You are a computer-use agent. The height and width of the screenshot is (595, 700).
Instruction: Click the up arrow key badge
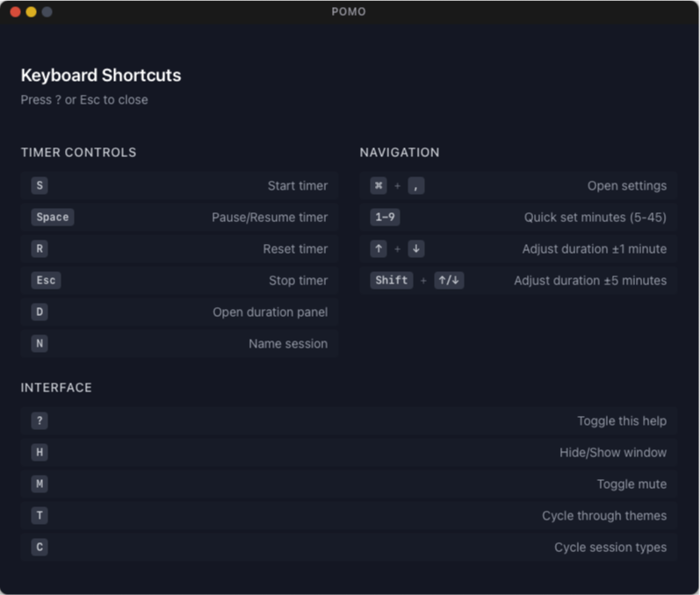(379, 249)
